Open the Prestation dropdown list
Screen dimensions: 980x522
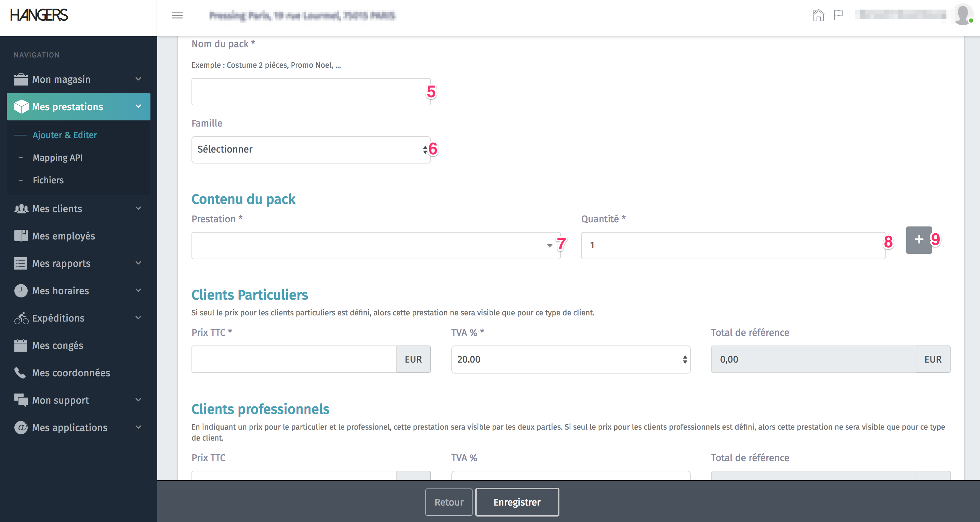pos(375,246)
